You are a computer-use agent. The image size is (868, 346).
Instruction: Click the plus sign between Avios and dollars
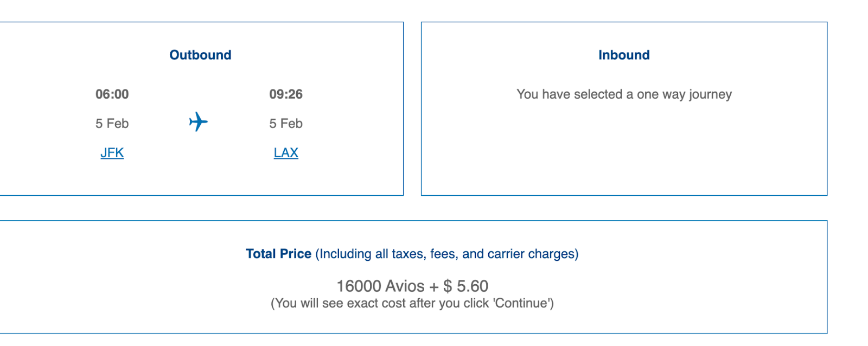tap(433, 286)
